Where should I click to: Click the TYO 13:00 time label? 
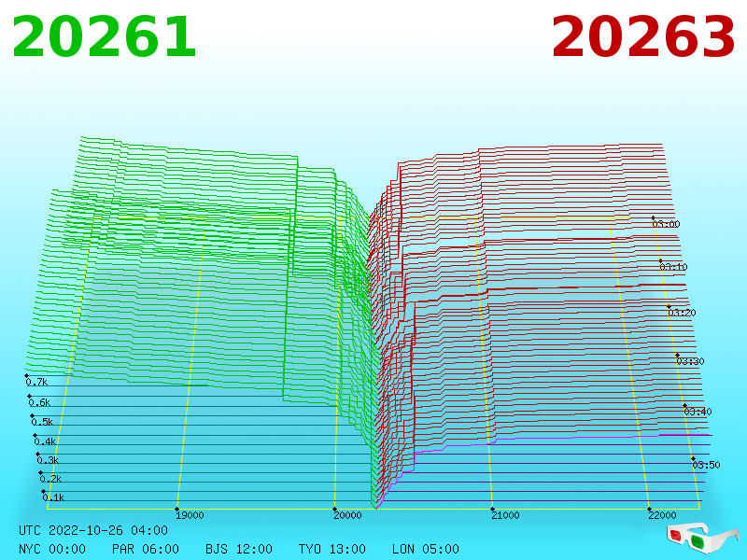332,549
